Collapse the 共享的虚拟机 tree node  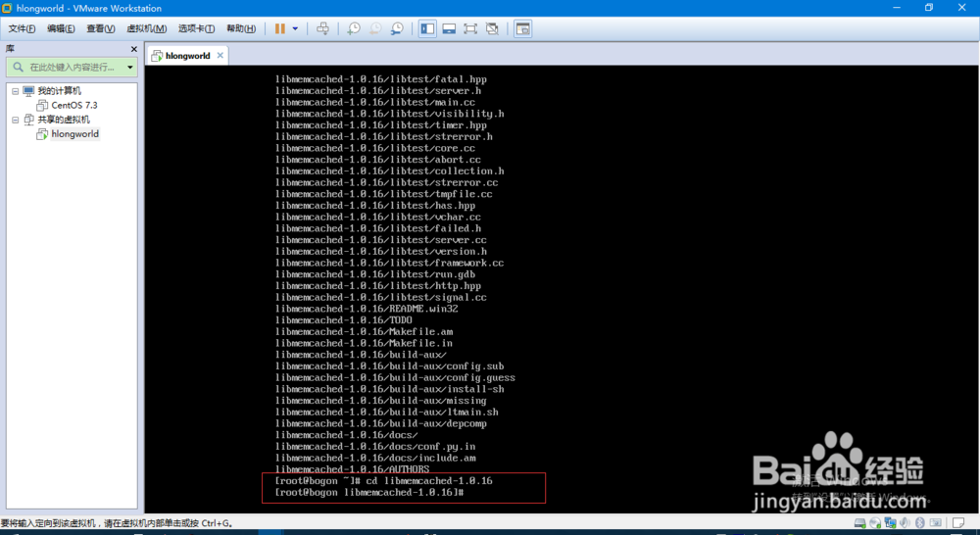tap(15, 120)
